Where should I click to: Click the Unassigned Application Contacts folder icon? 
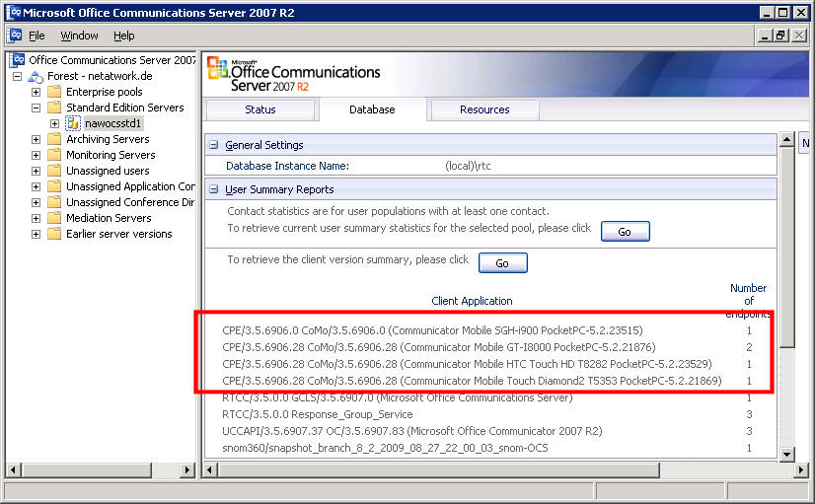[54, 186]
